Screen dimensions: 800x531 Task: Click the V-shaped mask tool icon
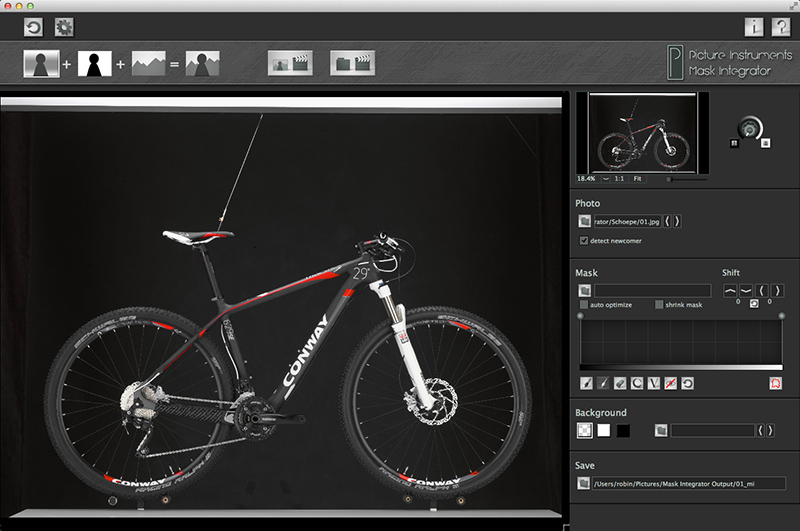tap(654, 383)
